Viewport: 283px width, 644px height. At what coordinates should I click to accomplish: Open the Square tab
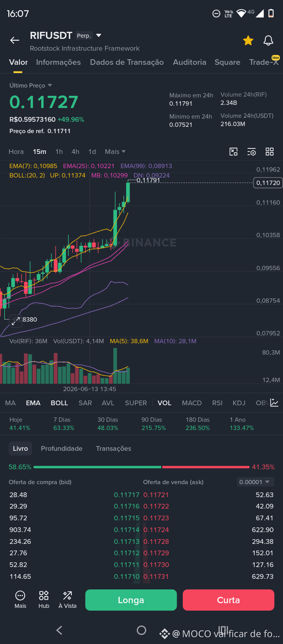[x=227, y=62]
